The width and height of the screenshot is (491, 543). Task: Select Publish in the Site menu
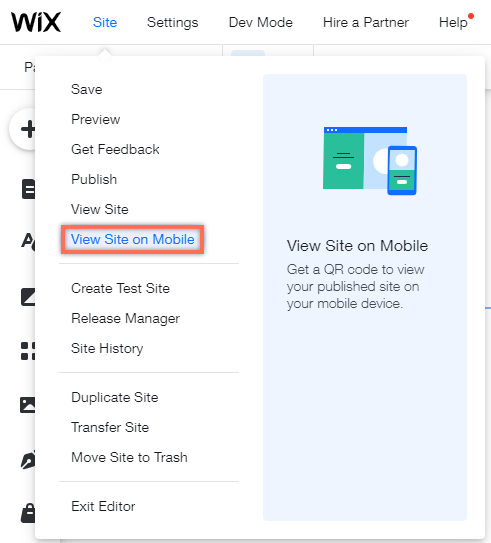[x=94, y=179]
